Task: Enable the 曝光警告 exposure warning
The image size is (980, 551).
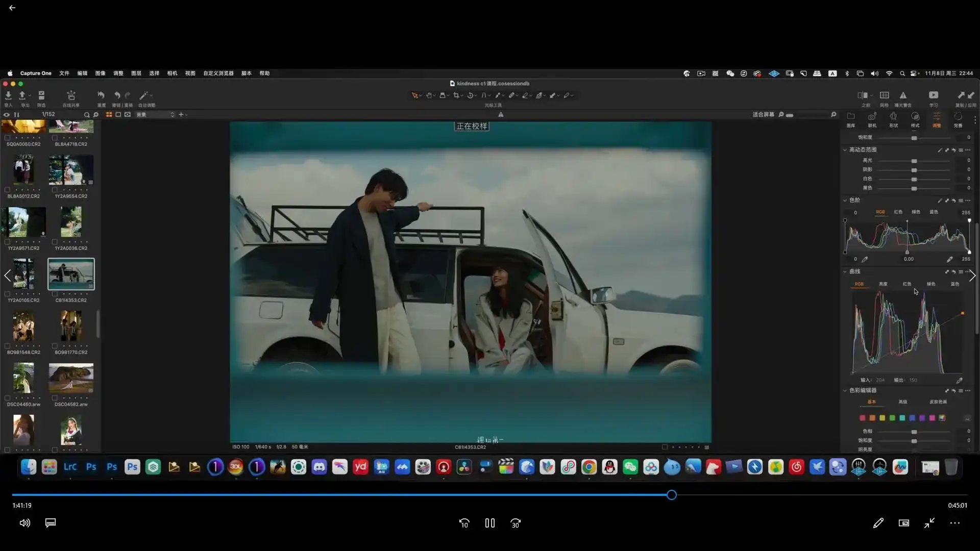Action: tap(903, 95)
